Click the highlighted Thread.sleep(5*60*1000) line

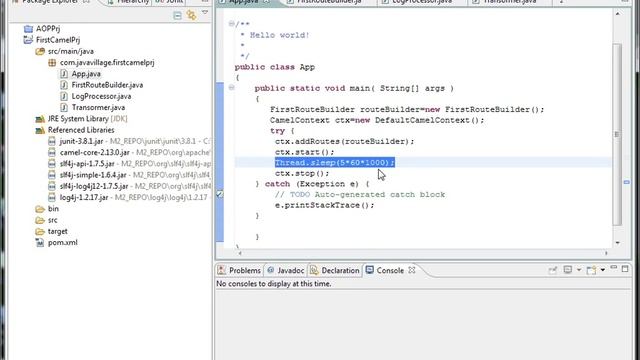[335, 162]
